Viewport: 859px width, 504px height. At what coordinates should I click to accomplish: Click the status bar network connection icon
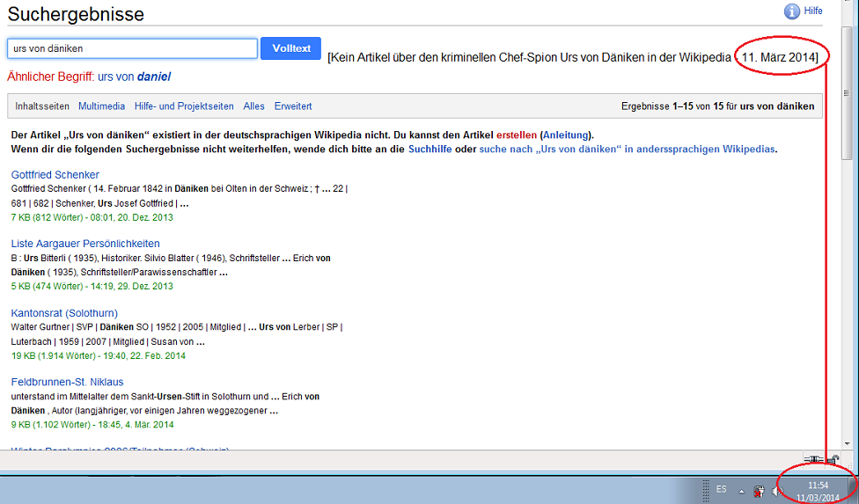[x=813, y=458]
